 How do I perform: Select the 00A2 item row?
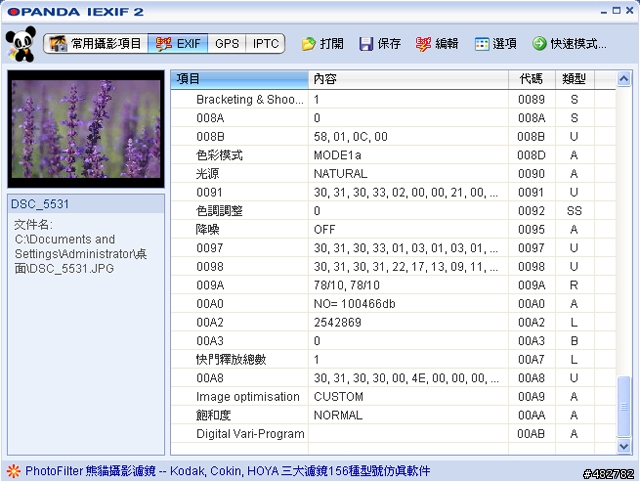click(x=393, y=322)
